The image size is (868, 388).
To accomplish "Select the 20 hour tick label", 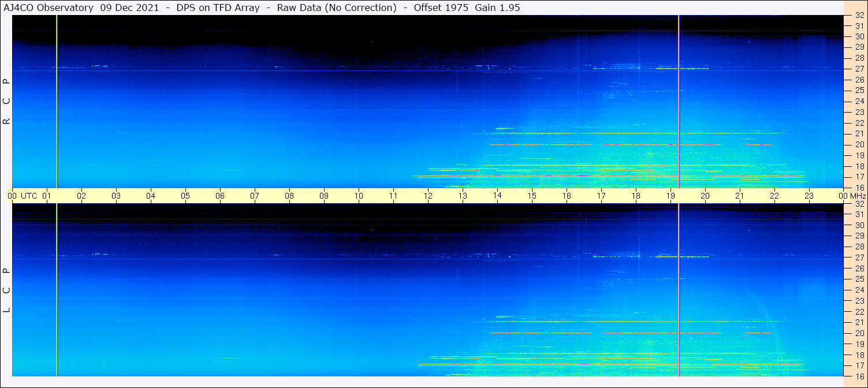I will coord(705,196).
